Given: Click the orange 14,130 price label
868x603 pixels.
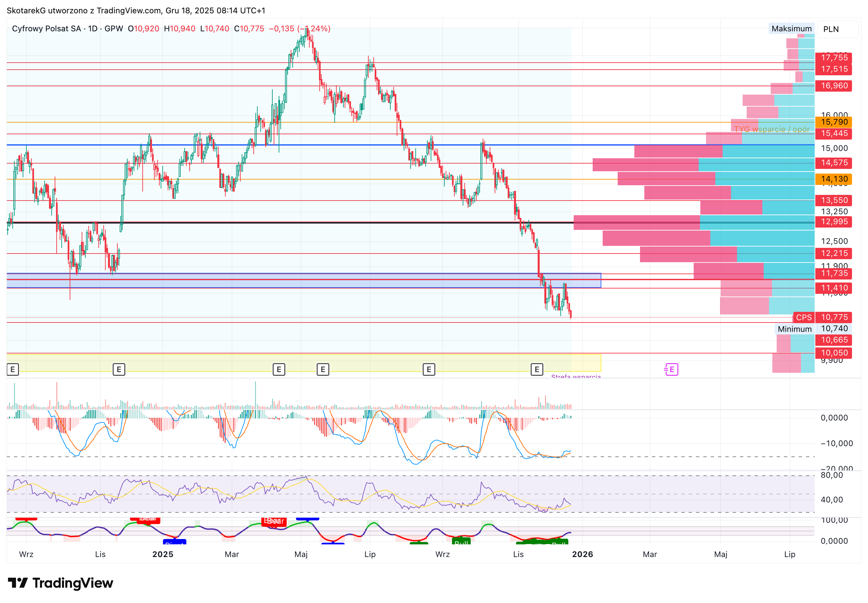Looking at the screenshot, I should [834, 179].
